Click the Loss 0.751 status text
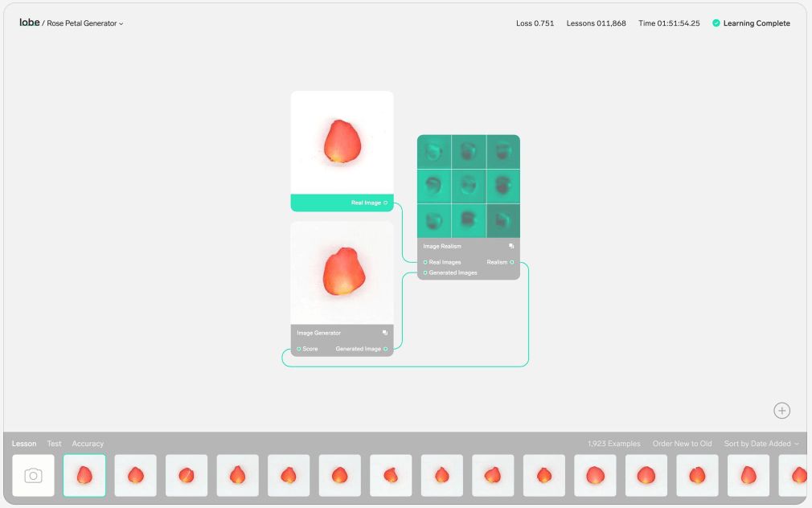Screen dimensions: 812x508 535,23
